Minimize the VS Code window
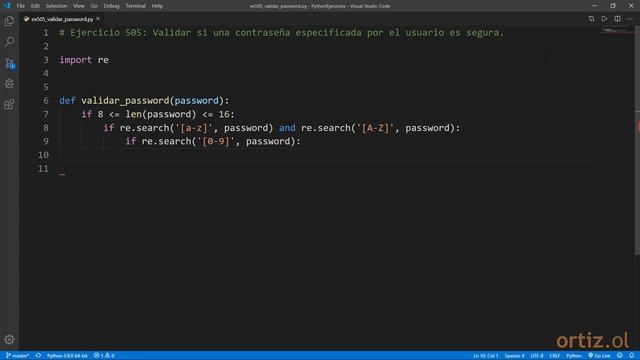Viewport: 640px width, 360px height. [x=594, y=6]
